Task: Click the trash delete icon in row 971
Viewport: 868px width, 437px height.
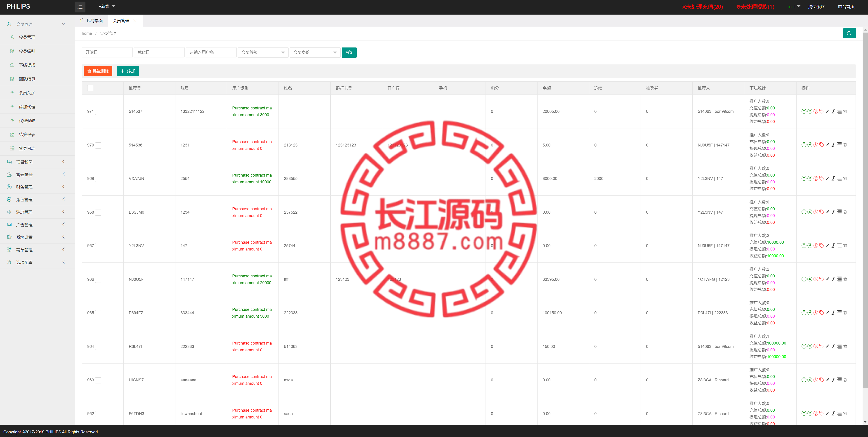Action: pos(845,111)
